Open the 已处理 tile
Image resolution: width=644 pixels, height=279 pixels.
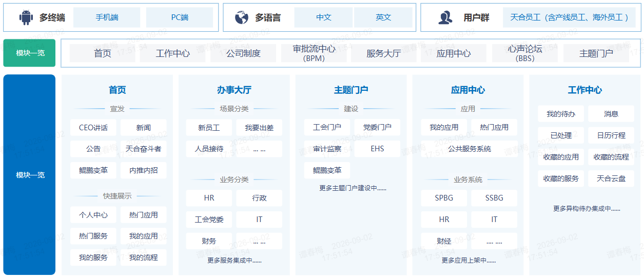click(561, 135)
